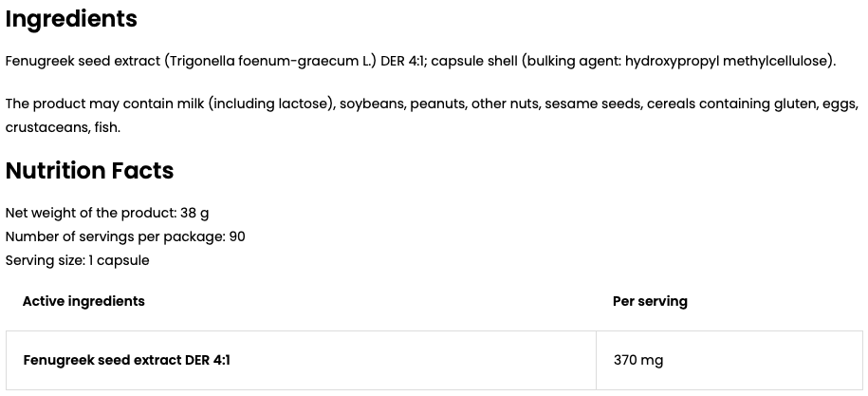
Task: Click the Net weight of the product line
Action: pos(107,214)
